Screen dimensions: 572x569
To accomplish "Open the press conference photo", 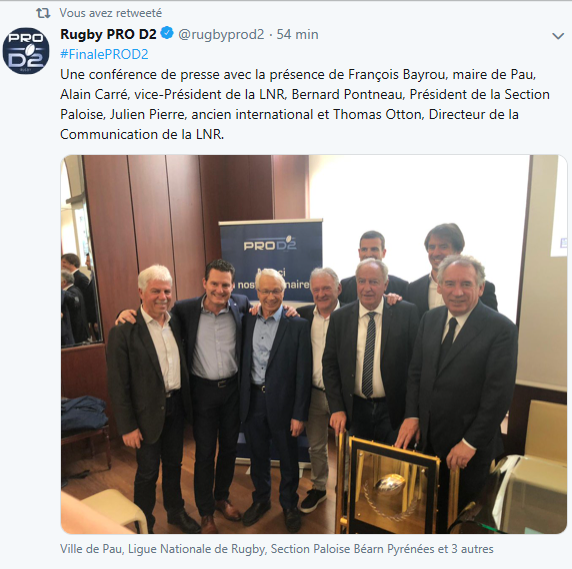I will (x=314, y=344).
